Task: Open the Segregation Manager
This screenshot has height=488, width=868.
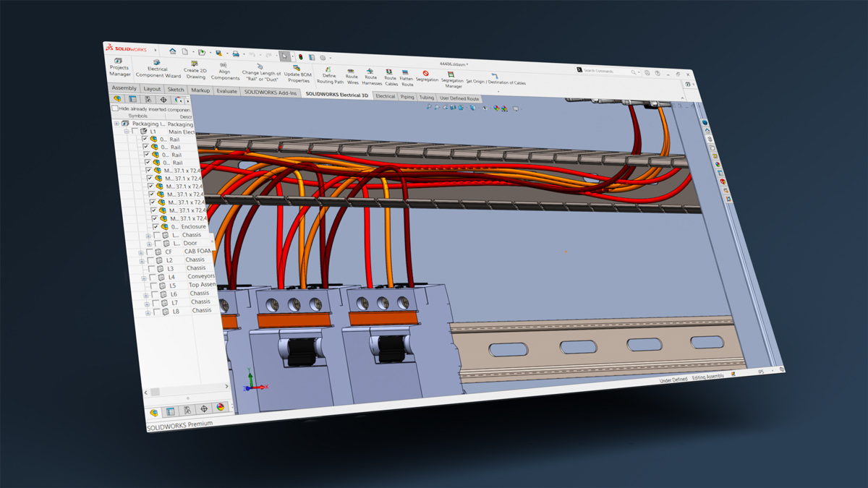Action: click(x=452, y=79)
